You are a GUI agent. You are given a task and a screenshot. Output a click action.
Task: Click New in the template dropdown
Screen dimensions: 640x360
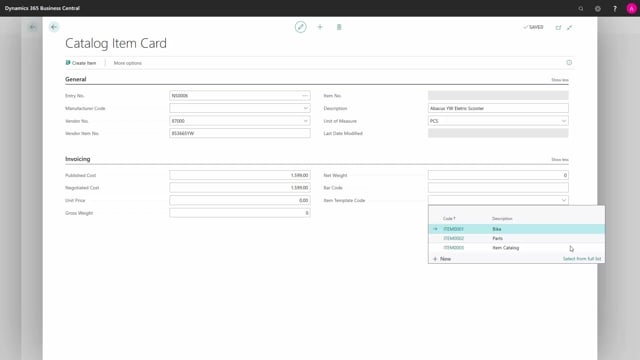point(442,259)
